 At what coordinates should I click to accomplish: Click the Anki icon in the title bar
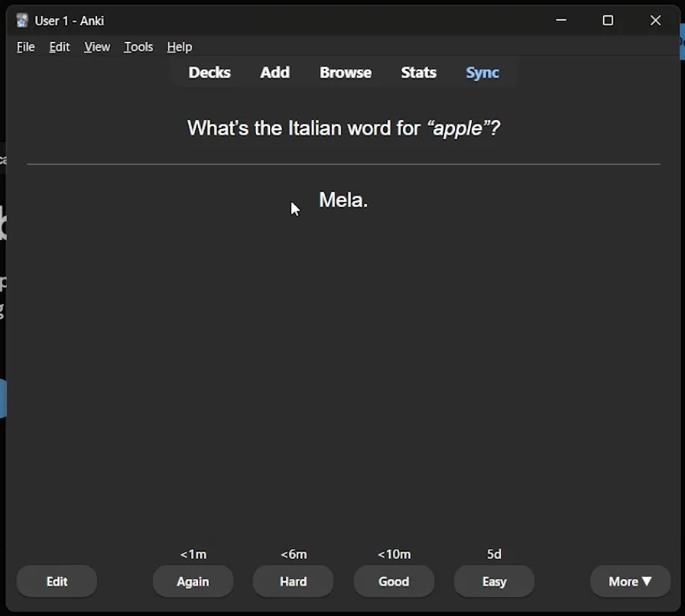pos(21,20)
